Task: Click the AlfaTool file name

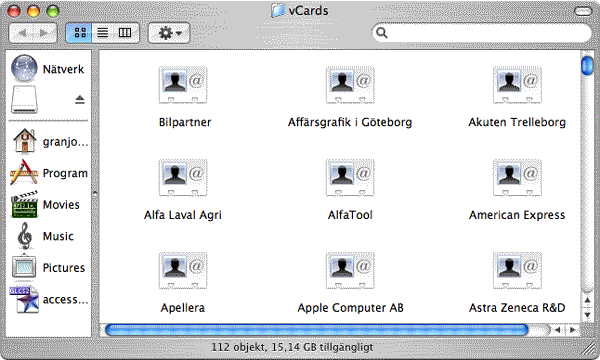Action: click(350, 215)
